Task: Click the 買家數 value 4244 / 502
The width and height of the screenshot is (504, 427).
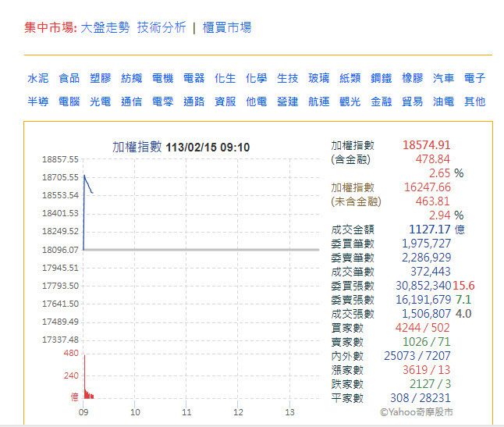Action: click(x=422, y=328)
